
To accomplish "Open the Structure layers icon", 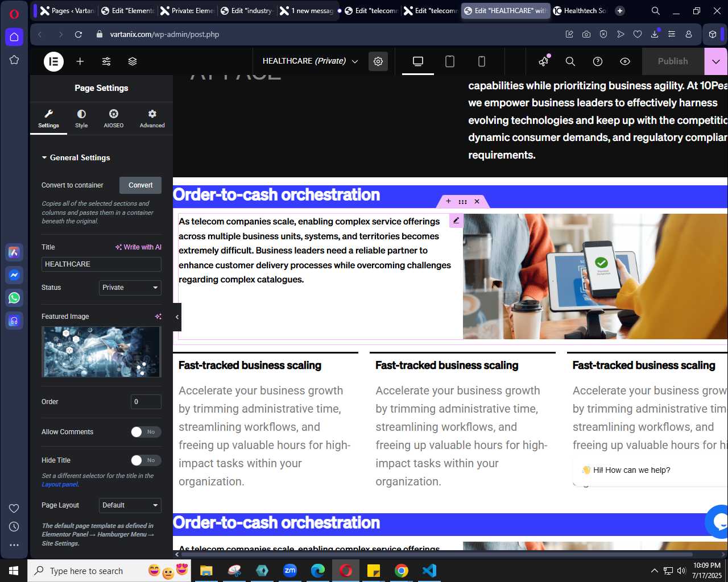I will coord(133,61).
